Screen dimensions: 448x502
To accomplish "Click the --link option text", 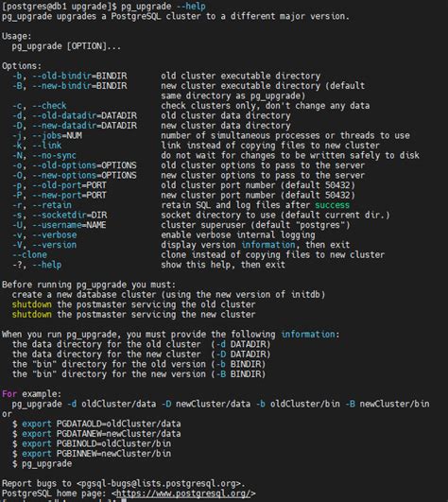I will 46,146.
